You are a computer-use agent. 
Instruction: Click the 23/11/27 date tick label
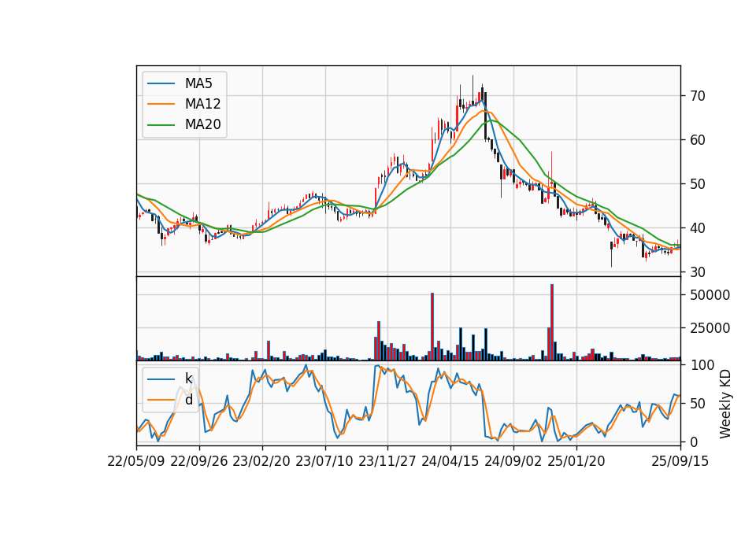coord(387,461)
